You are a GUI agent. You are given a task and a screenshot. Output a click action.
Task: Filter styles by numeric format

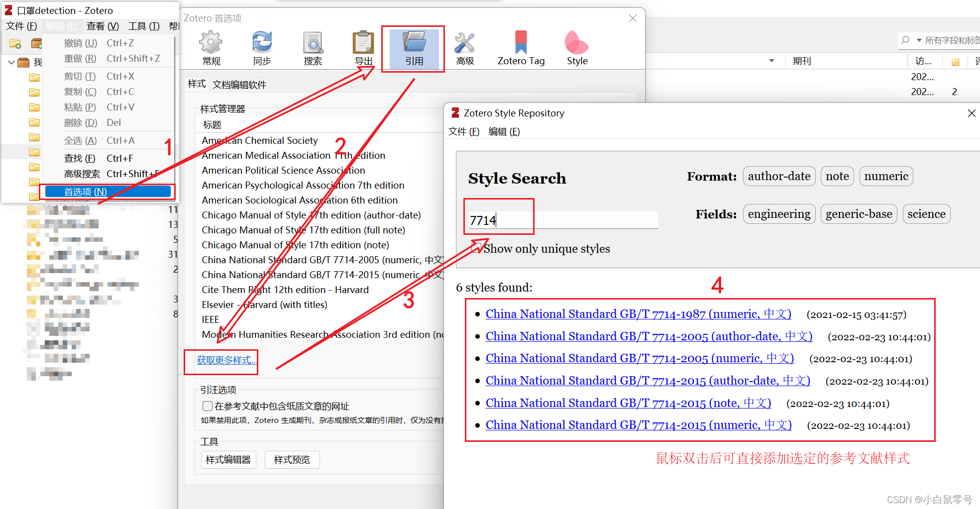(x=886, y=176)
